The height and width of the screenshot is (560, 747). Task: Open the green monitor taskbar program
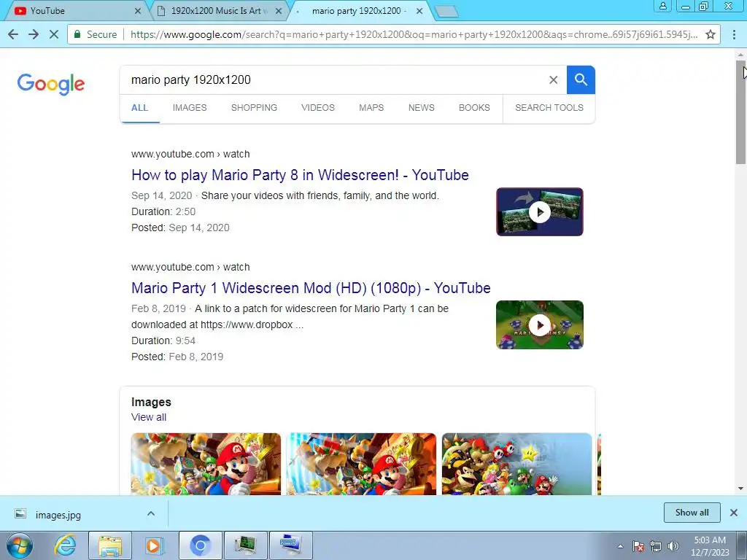click(x=245, y=545)
